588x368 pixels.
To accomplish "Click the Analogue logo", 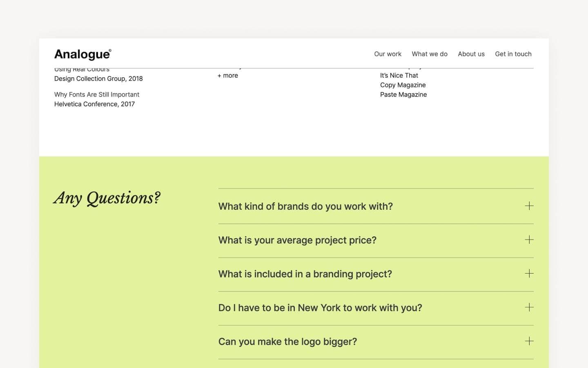I will (x=82, y=54).
